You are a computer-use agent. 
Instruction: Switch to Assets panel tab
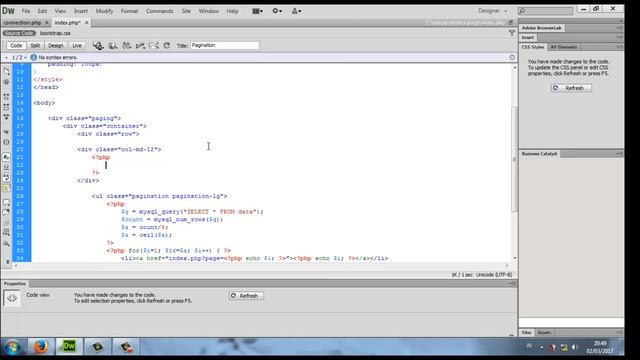[544, 333]
